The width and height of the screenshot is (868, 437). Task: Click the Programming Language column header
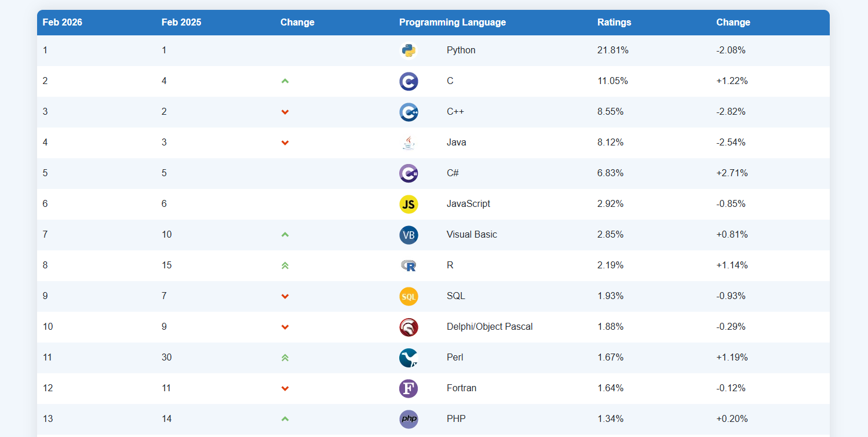(452, 23)
